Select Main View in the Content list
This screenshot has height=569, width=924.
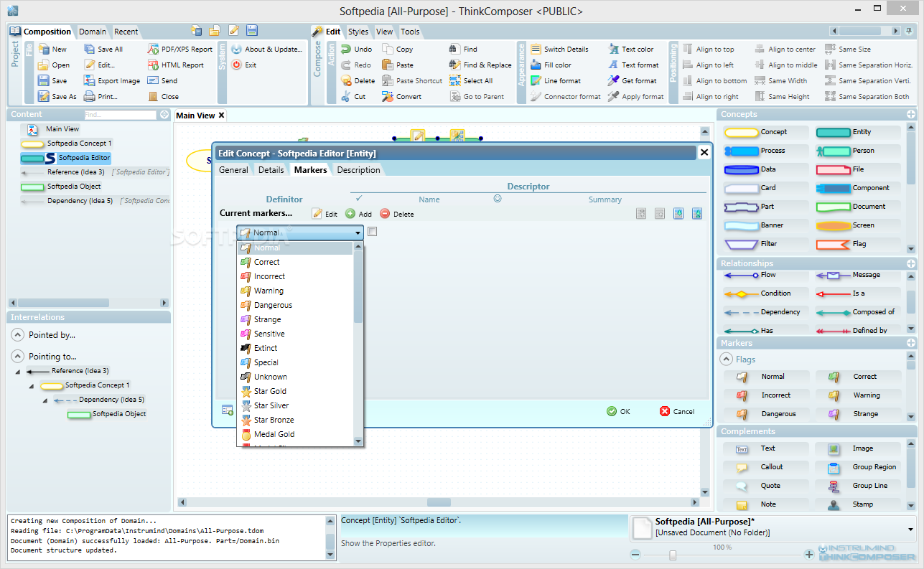(62, 129)
